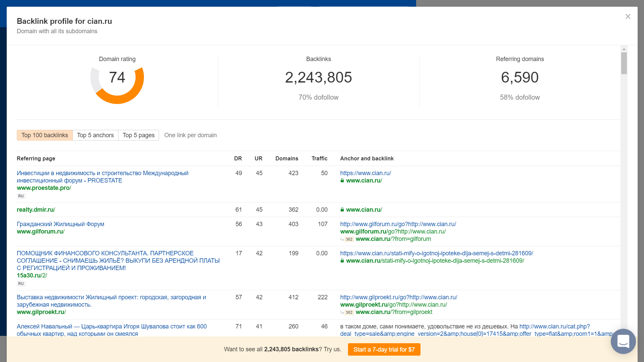Switch to Top 5 anchors tab
644x362 pixels.
[x=95, y=135]
